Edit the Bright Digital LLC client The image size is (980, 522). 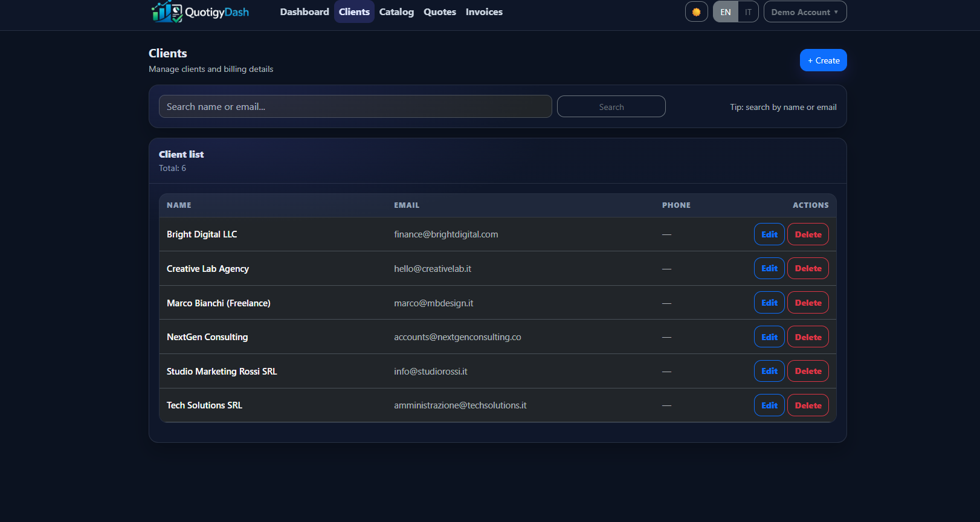[x=769, y=234]
